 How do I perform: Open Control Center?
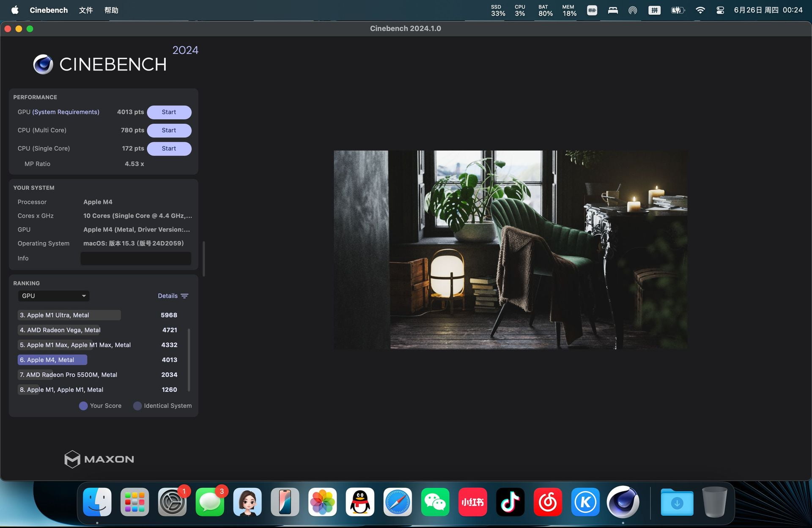point(720,10)
